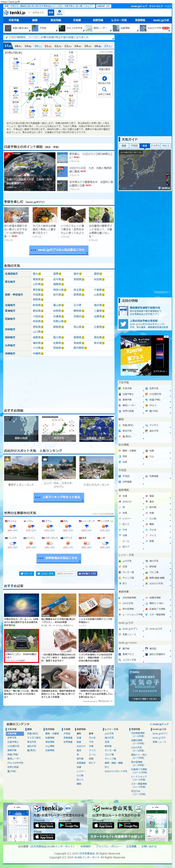The height and width of the screenshot is (868, 175).
Task: Open 最新の地震 thumbnail in おすすめ情報
Action: 21,429
